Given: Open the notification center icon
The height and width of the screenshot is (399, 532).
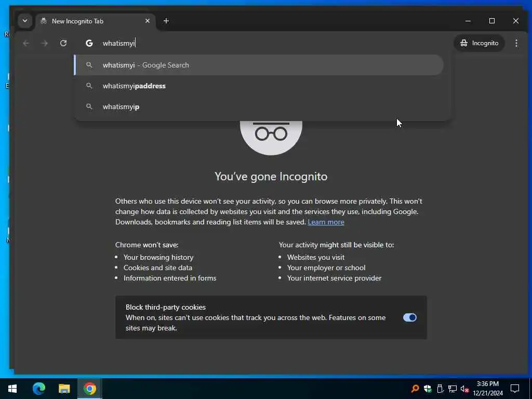Looking at the screenshot, I should click(515, 389).
